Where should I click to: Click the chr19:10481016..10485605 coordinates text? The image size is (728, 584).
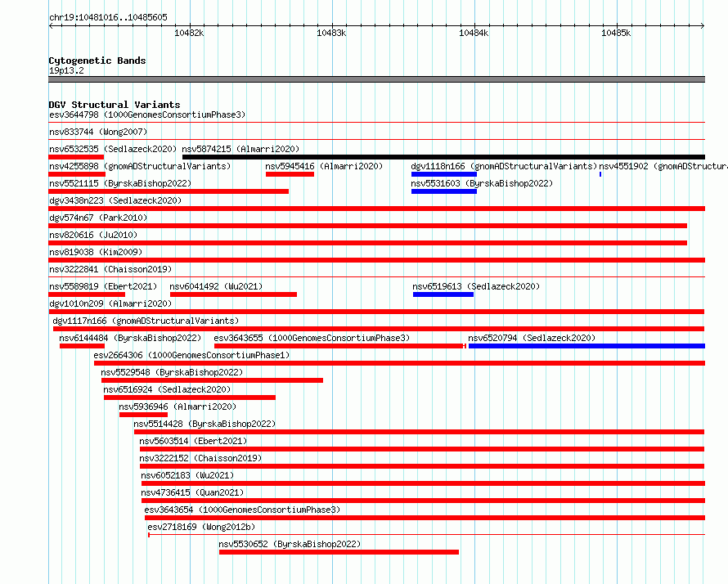click(x=108, y=17)
